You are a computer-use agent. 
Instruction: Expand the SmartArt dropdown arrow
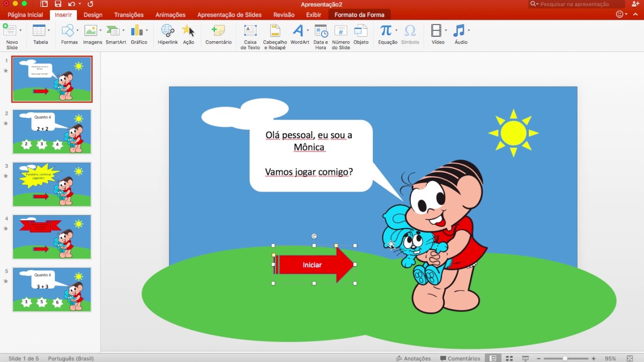click(123, 30)
